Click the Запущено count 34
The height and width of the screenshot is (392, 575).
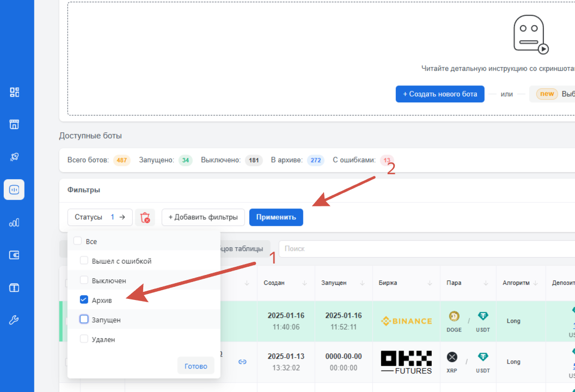pos(186,160)
